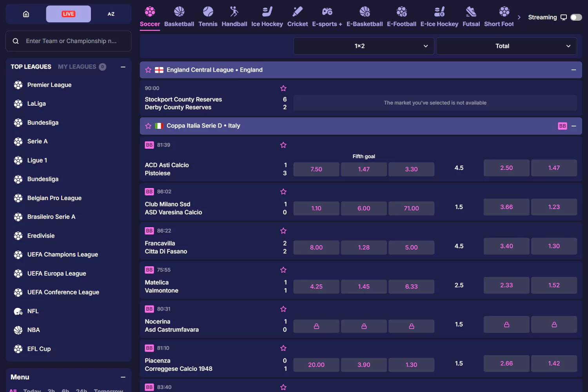Show more sports with right arrow

(519, 17)
